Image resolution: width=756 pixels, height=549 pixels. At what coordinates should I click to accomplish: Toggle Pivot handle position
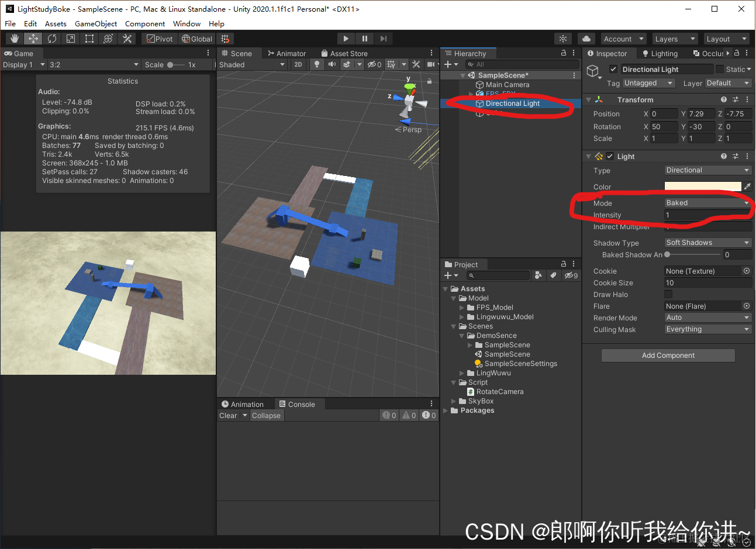pyautogui.click(x=160, y=39)
